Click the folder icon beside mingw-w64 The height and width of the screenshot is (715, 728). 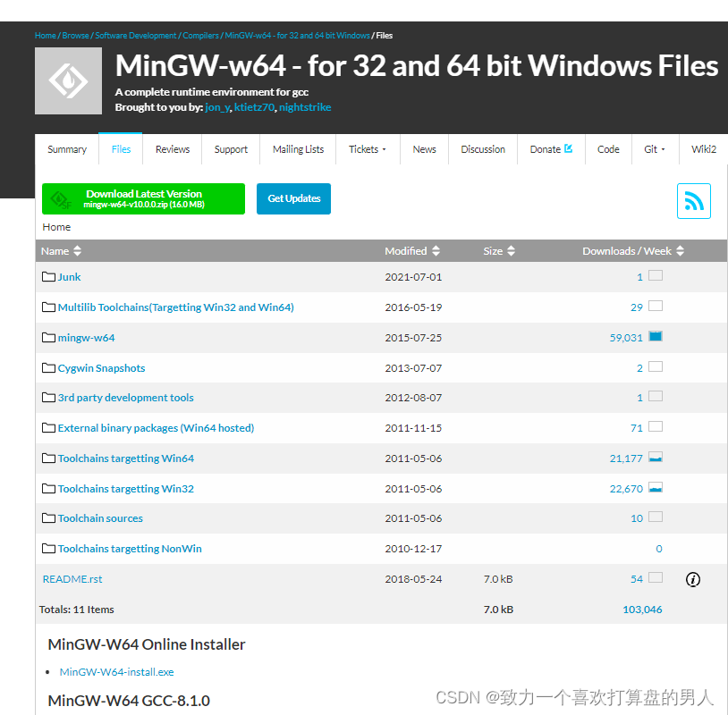(48, 337)
